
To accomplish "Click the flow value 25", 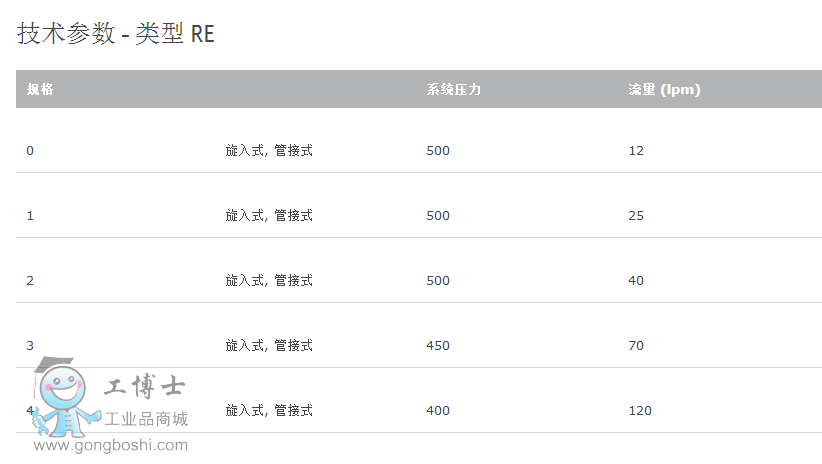I will [x=636, y=216].
